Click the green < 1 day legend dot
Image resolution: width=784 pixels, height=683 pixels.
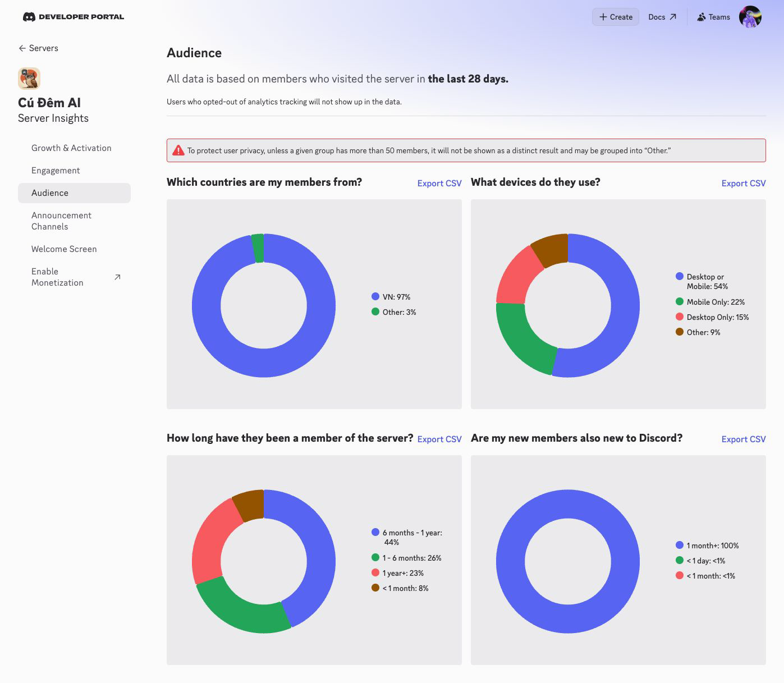click(x=680, y=560)
